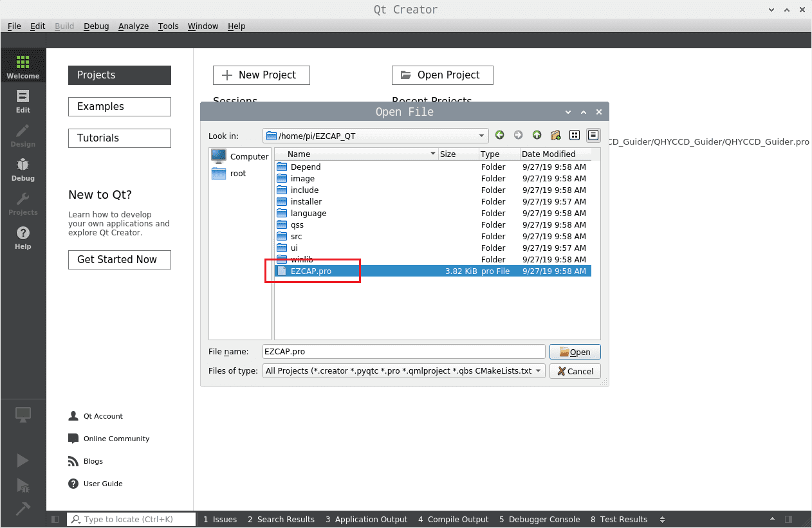Select the language folder

click(433, 214)
